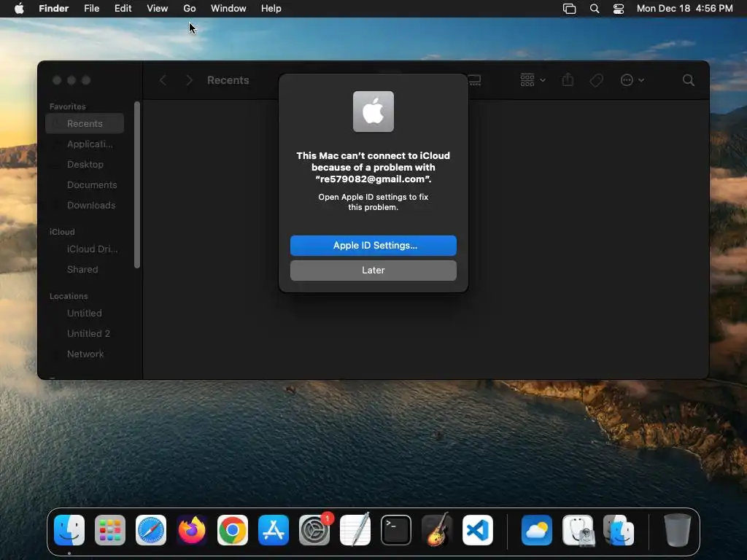Screen dimensions: 747x560
Task: Click the Finder sidebar scrollbar
Action: [137, 184]
